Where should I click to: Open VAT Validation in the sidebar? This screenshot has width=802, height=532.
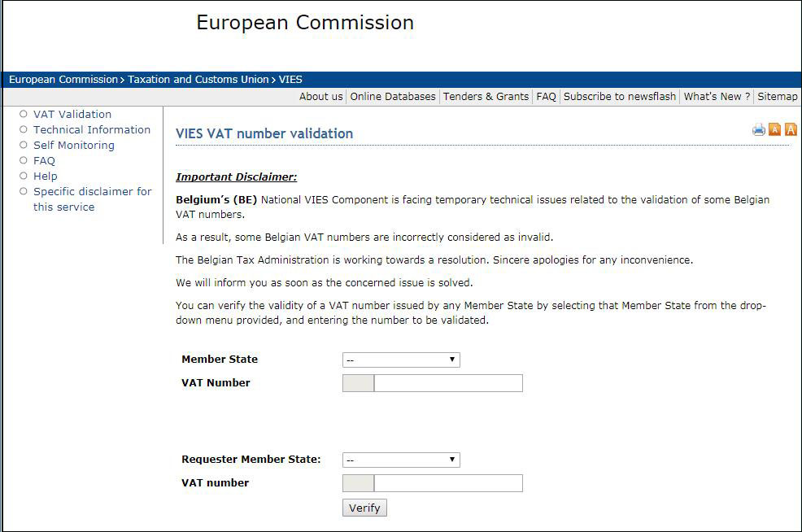tap(72, 115)
